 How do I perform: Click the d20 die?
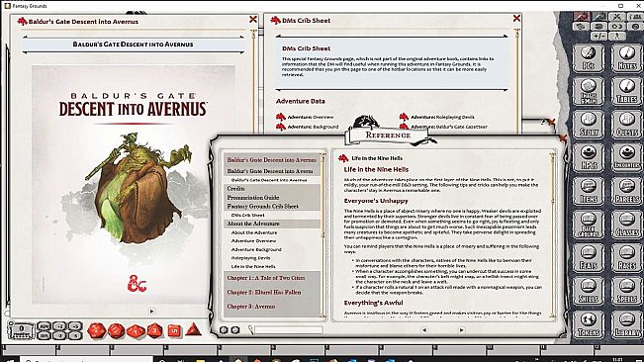coord(97,330)
